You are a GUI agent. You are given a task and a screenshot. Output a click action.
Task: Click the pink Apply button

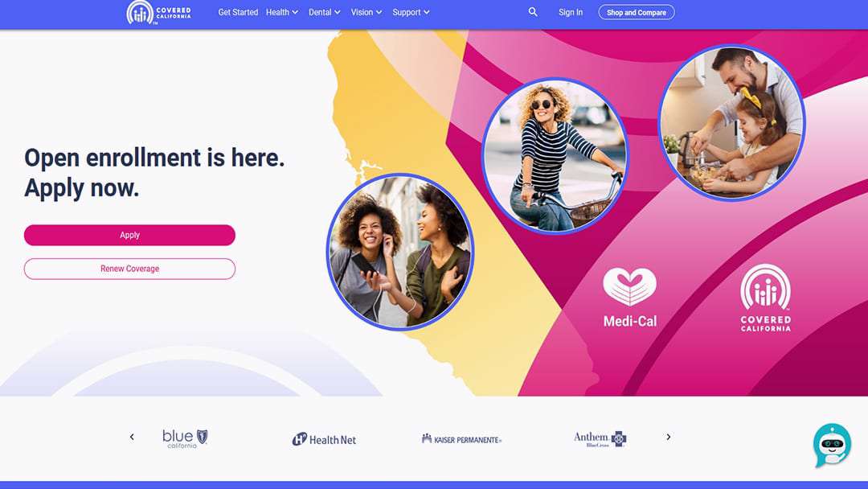[x=129, y=235]
